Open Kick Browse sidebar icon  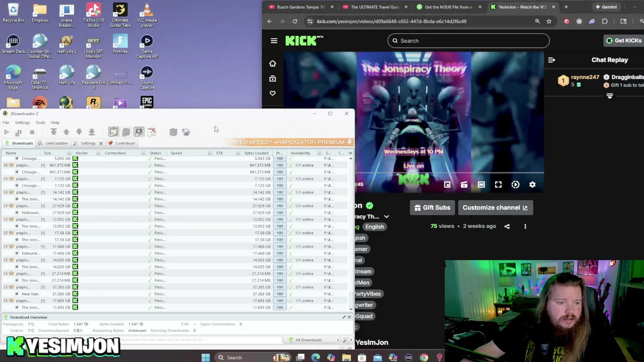click(x=273, y=78)
